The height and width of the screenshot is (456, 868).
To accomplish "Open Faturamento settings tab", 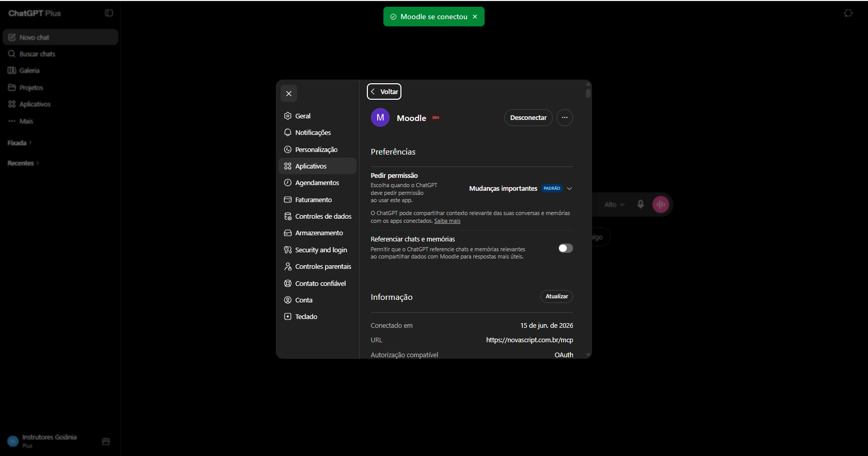I will coord(317,200).
